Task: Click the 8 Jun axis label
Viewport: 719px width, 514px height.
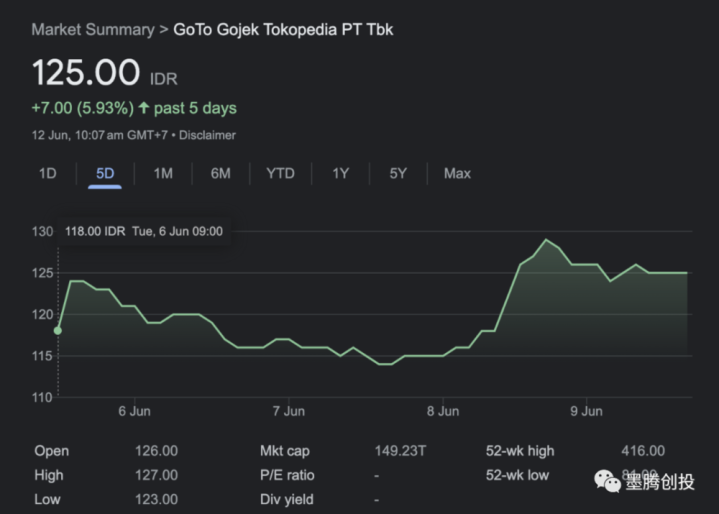Action: coord(443,411)
